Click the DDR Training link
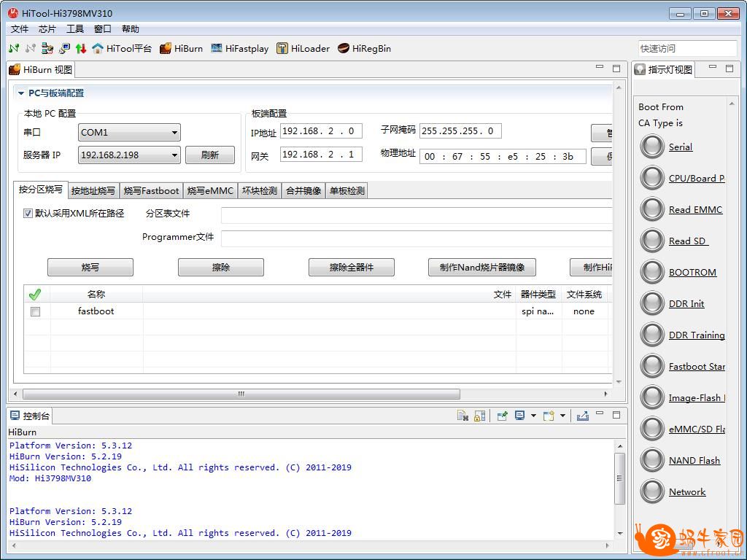This screenshot has width=747, height=560. [x=697, y=335]
